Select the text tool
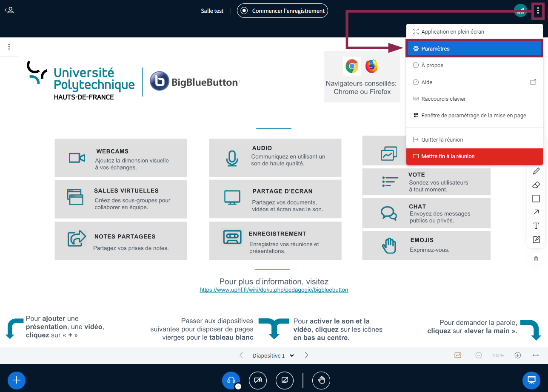The width and height of the screenshot is (548, 392). click(536, 226)
